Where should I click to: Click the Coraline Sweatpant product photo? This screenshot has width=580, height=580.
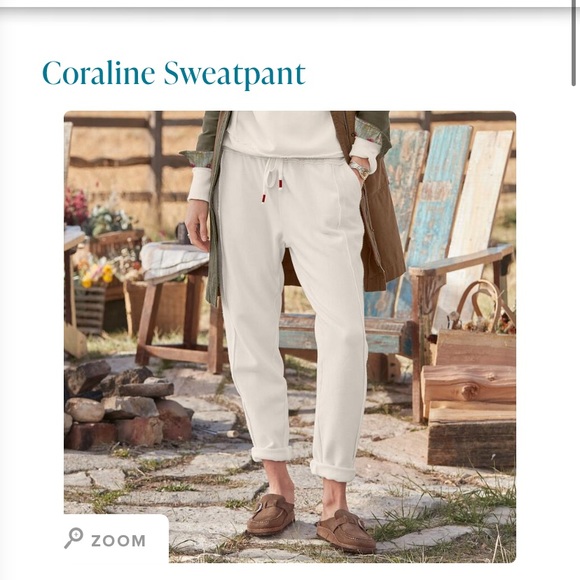(290, 337)
